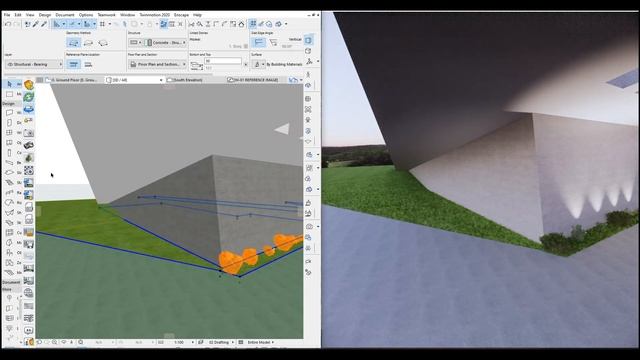
Task: Click the Enscape screenshot camera icon
Action: (x=29, y=133)
